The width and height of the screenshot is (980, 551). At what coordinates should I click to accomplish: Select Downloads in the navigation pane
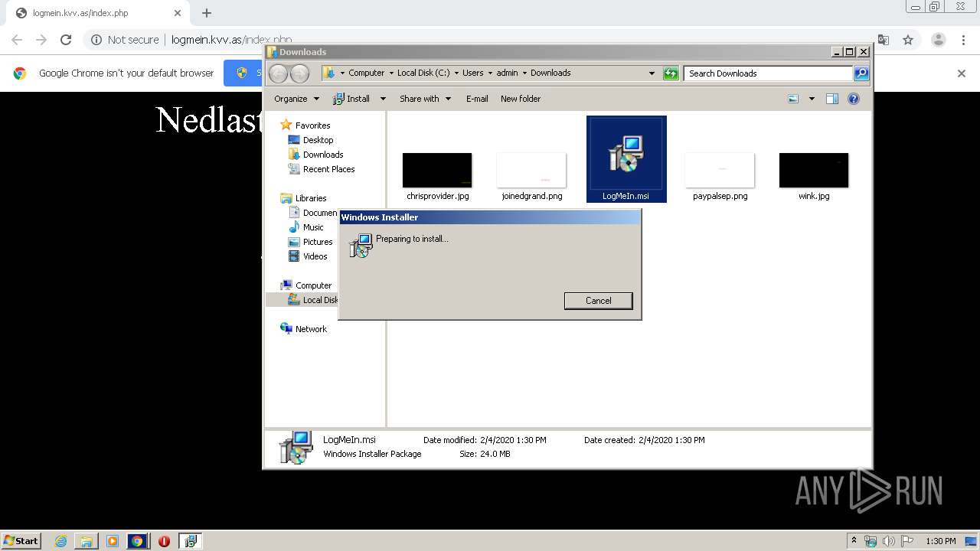pyautogui.click(x=322, y=155)
